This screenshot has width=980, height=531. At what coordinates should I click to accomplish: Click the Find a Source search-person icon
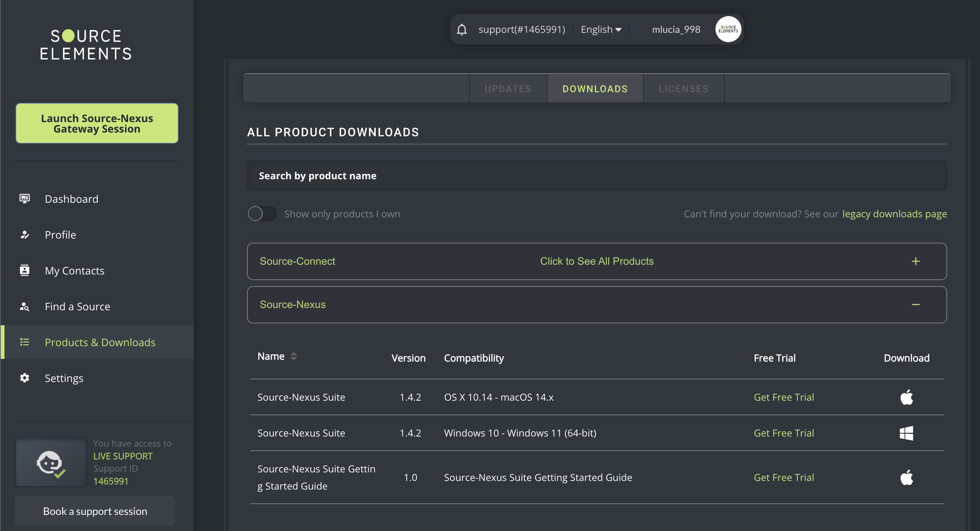click(25, 307)
